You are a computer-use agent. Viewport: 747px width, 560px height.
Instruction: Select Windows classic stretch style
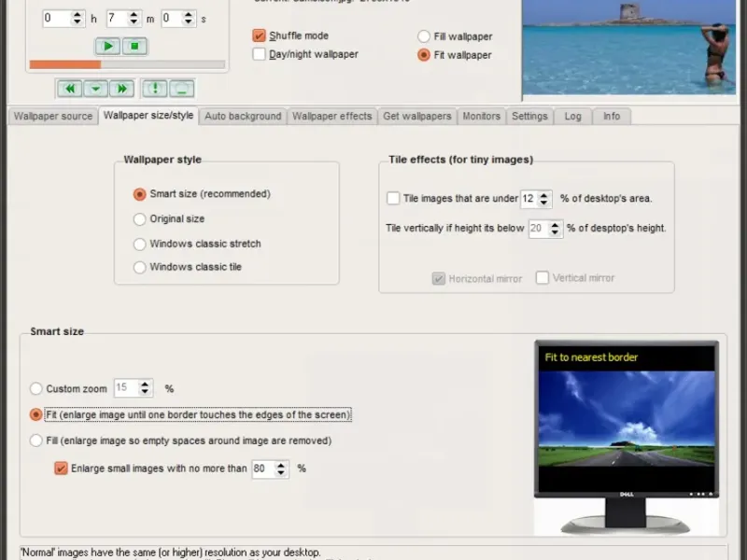click(139, 244)
